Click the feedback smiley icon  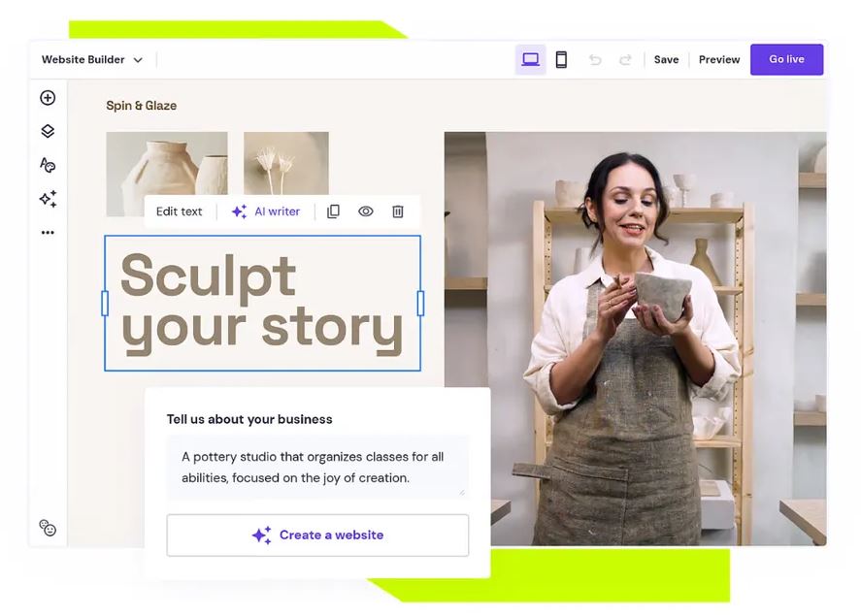pos(48,528)
